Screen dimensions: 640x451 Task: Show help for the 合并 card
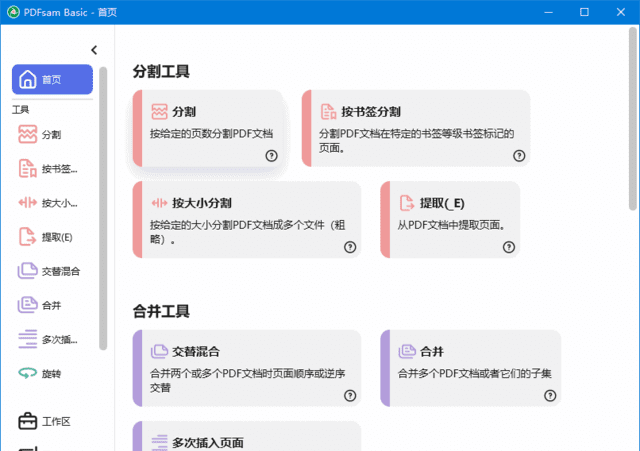coord(550,395)
